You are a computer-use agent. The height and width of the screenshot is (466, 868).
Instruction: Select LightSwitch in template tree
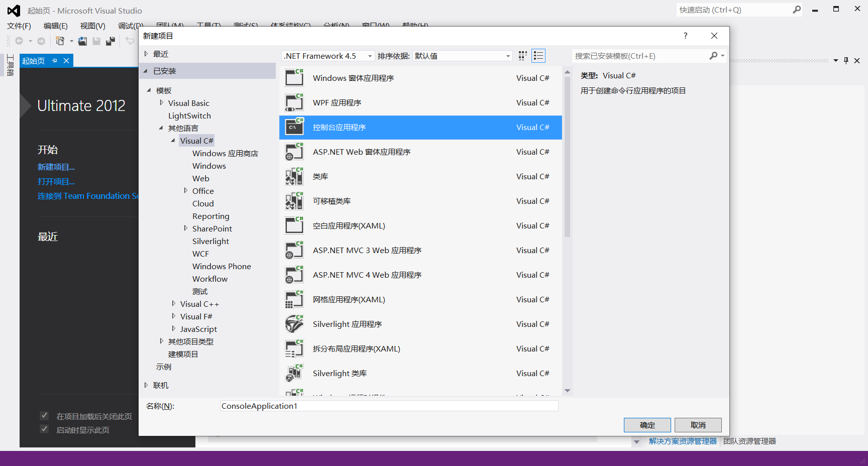pyautogui.click(x=189, y=115)
